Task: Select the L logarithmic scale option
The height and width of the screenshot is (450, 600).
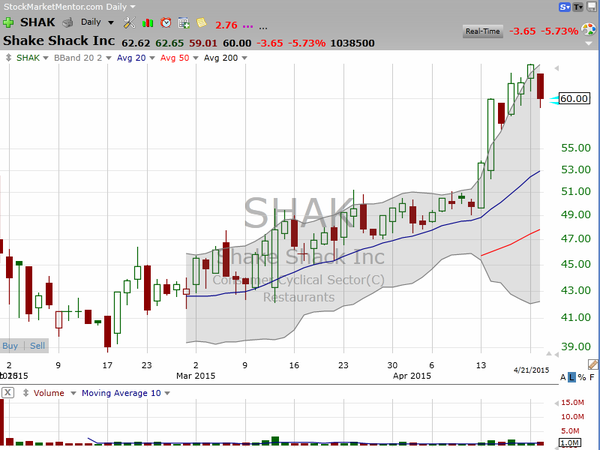Action: click(571, 377)
